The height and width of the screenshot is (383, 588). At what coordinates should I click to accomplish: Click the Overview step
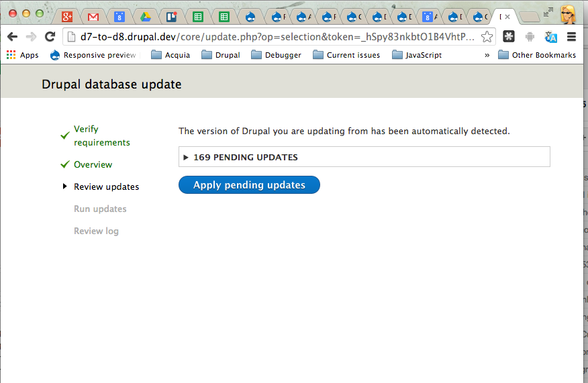[93, 164]
